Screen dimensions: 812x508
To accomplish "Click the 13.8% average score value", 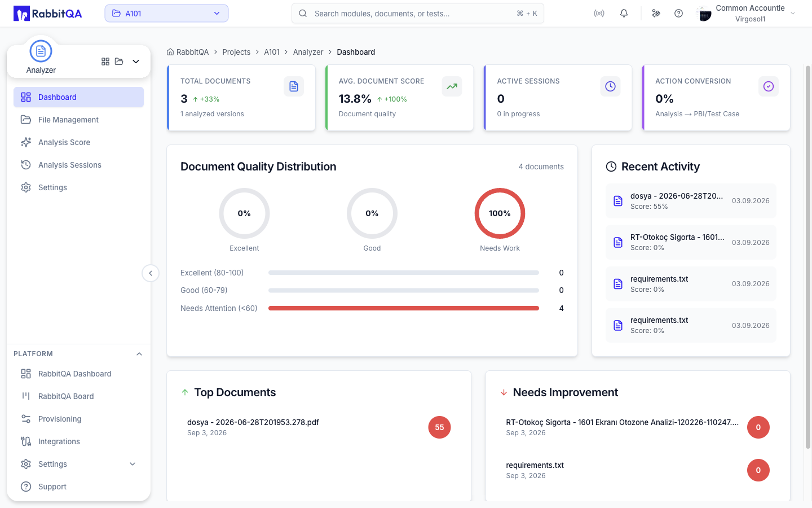I will point(355,99).
